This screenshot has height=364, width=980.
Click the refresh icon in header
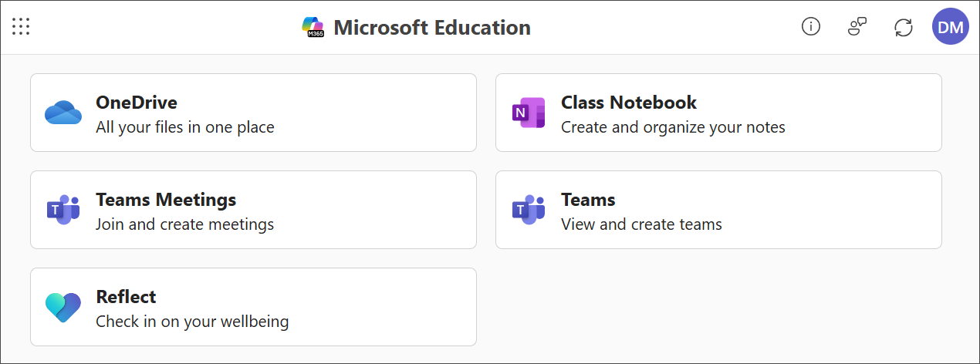[903, 27]
